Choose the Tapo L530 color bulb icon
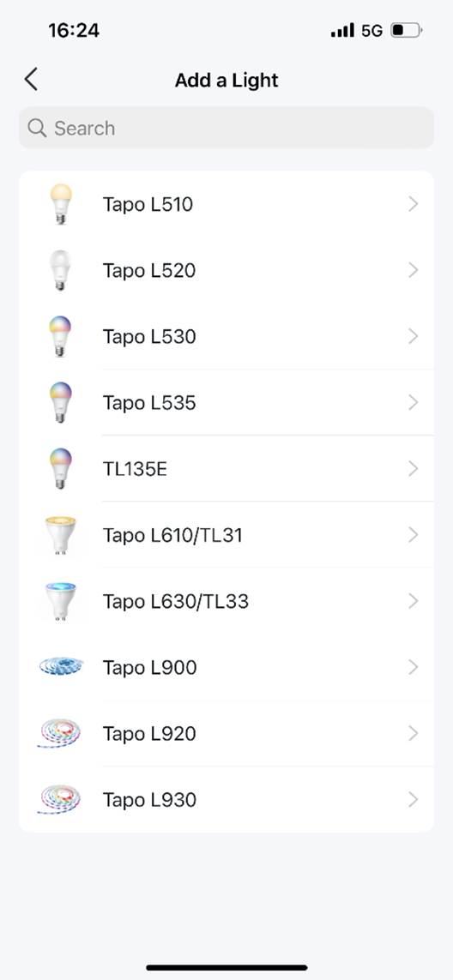The width and height of the screenshot is (453, 980). coord(61,336)
